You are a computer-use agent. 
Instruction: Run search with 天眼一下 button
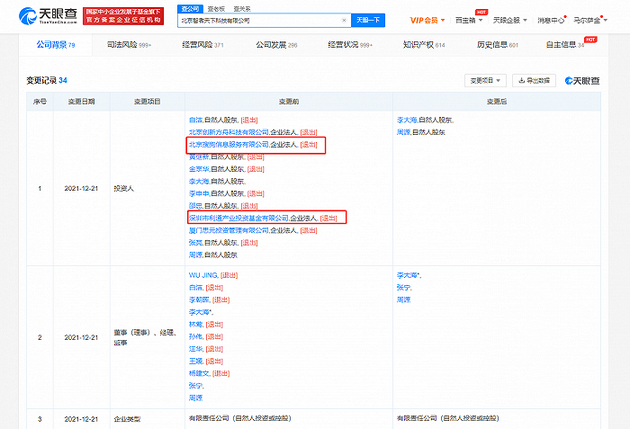[368, 20]
